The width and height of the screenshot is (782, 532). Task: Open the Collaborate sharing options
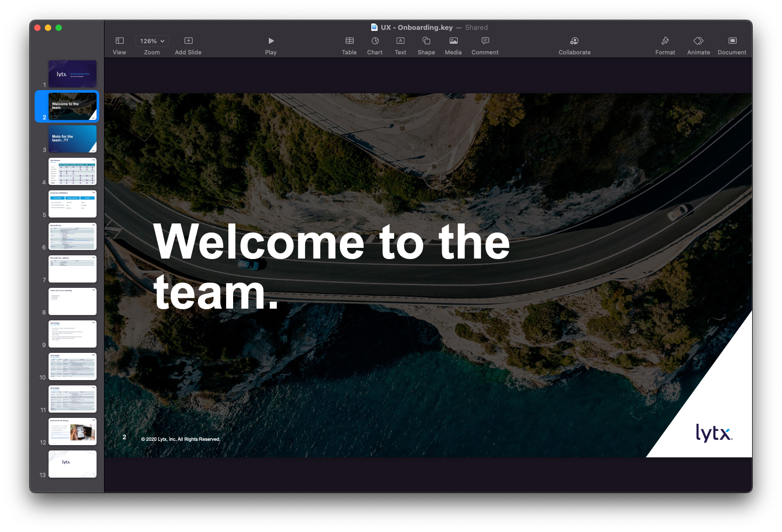pos(574,41)
